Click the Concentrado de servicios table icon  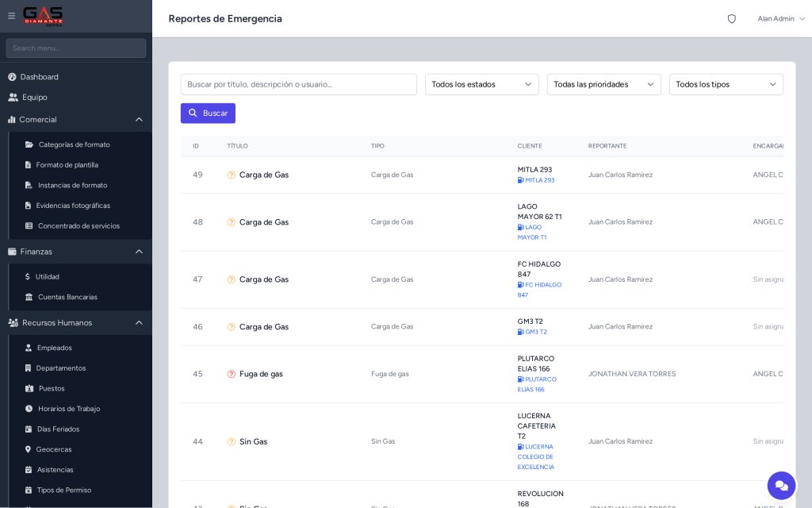point(29,226)
